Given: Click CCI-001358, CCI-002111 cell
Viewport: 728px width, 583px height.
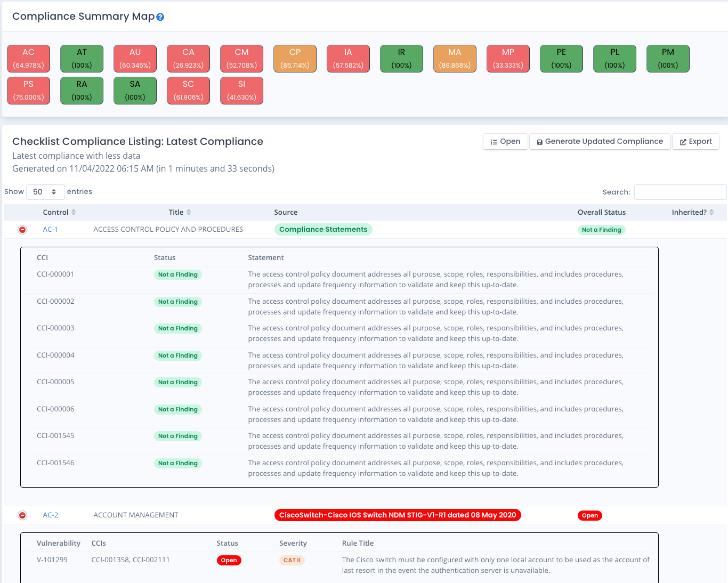Looking at the screenshot, I should [131, 560].
